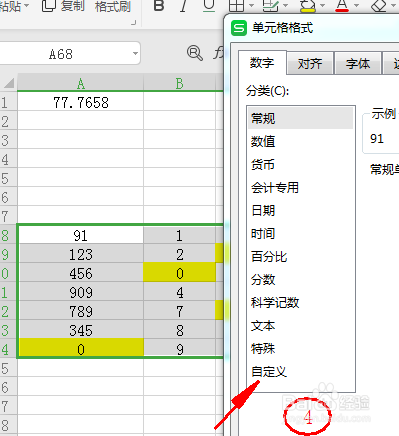Choose 日期 in category list
Image resolution: width=399 pixels, height=436 pixels.
300,210
